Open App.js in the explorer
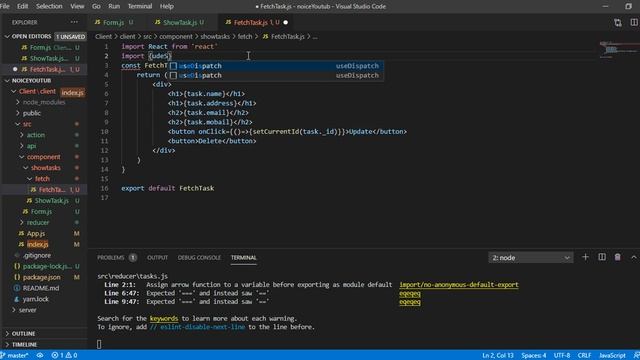 click(x=36, y=233)
